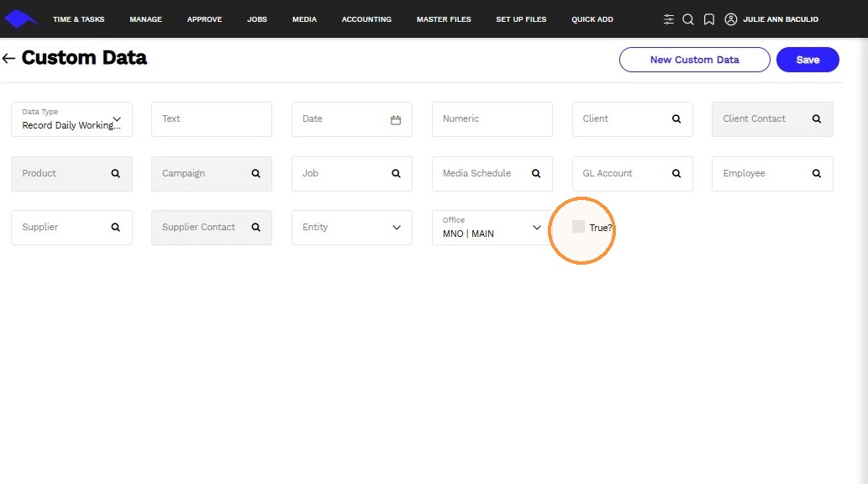Expand the Data Type dropdown
The height and width of the screenshot is (484, 868).
[x=71, y=119]
